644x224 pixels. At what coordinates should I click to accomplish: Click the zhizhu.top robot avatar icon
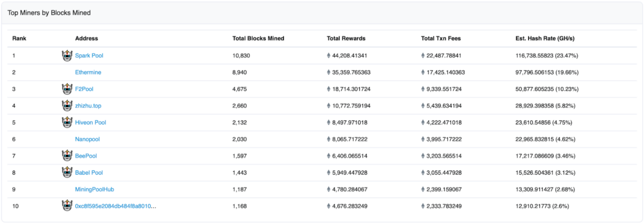pos(68,106)
